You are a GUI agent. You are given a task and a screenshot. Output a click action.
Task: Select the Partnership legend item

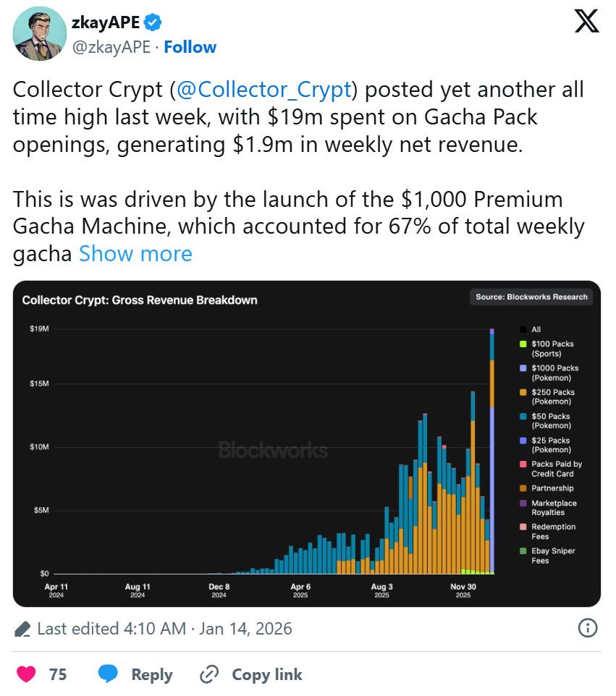click(547, 488)
